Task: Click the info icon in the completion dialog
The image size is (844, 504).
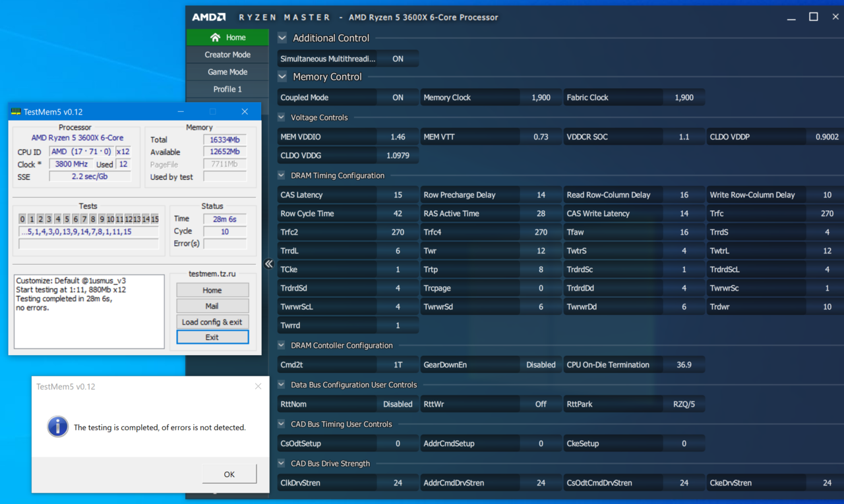Action: click(57, 427)
